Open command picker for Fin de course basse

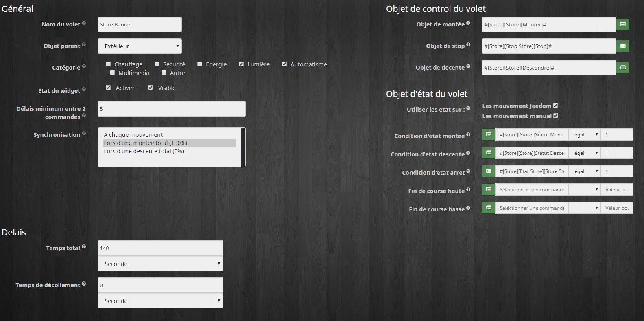[489, 208]
